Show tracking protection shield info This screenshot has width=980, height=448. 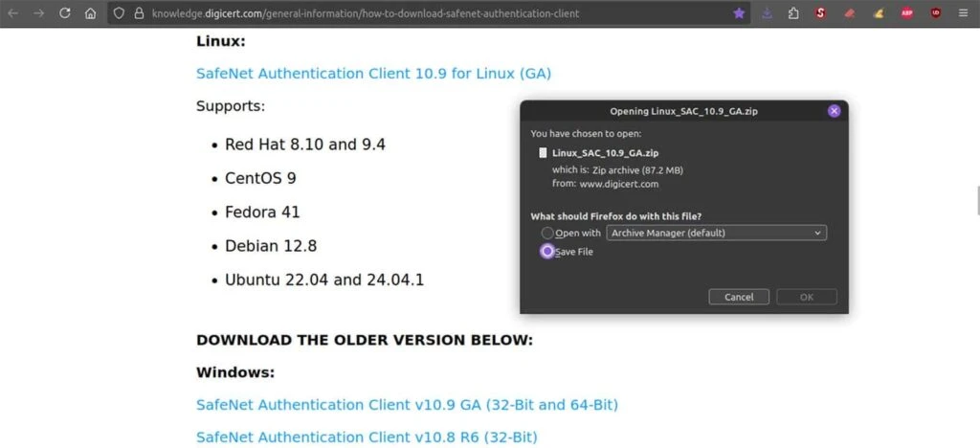119,13
